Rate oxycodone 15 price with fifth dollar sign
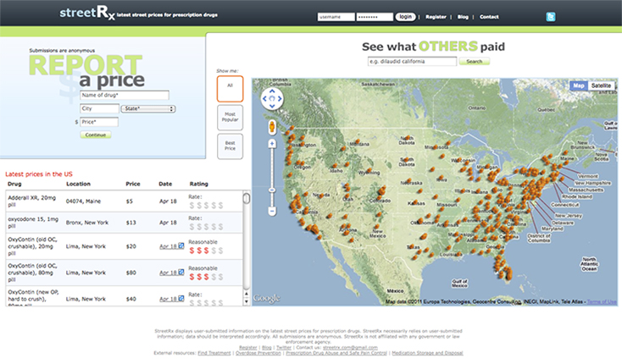Image resolution: width=622 pixels, height=364 pixels. point(220,227)
